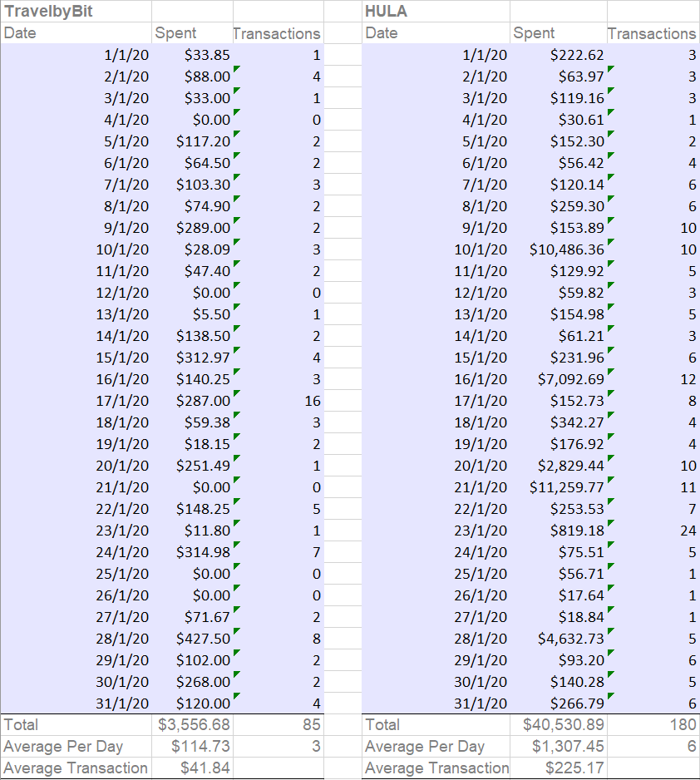The width and height of the screenshot is (700, 780).
Task: Select HULA spent $30.61 cell
Action: (559, 120)
